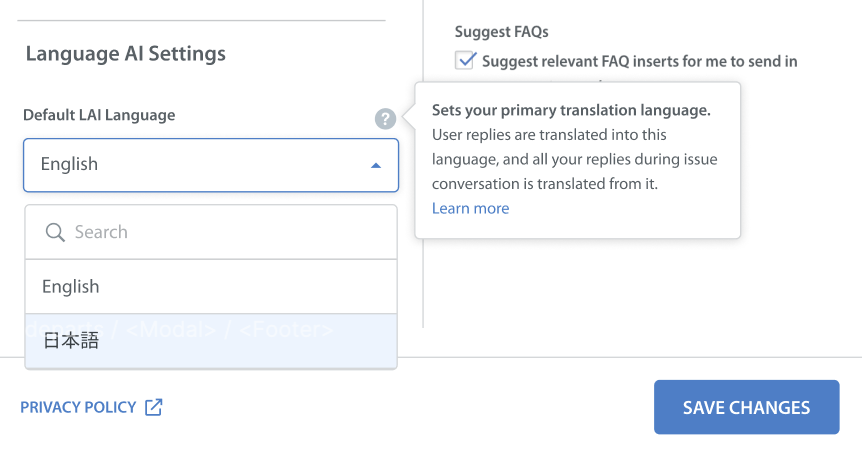Click the Default LAI Language label
The height and width of the screenshot is (452, 862).
point(99,115)
